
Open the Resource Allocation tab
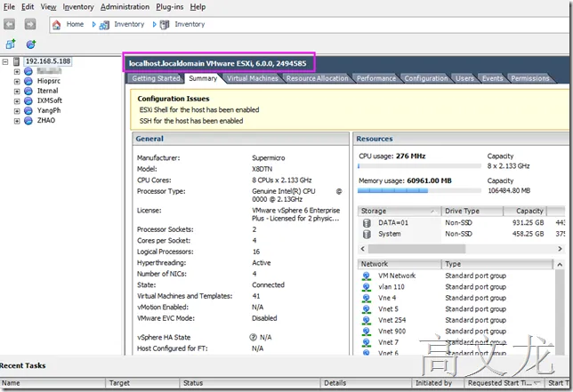tap(317, 78)
